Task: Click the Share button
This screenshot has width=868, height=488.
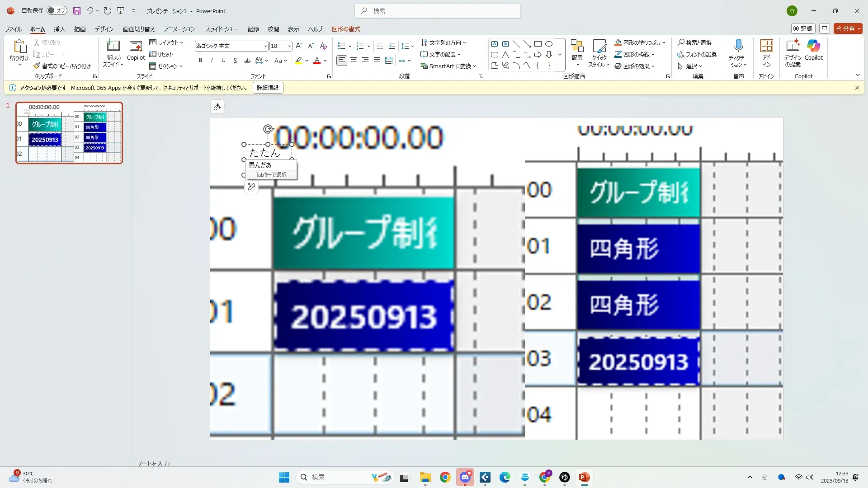Action: pos(845,28)
